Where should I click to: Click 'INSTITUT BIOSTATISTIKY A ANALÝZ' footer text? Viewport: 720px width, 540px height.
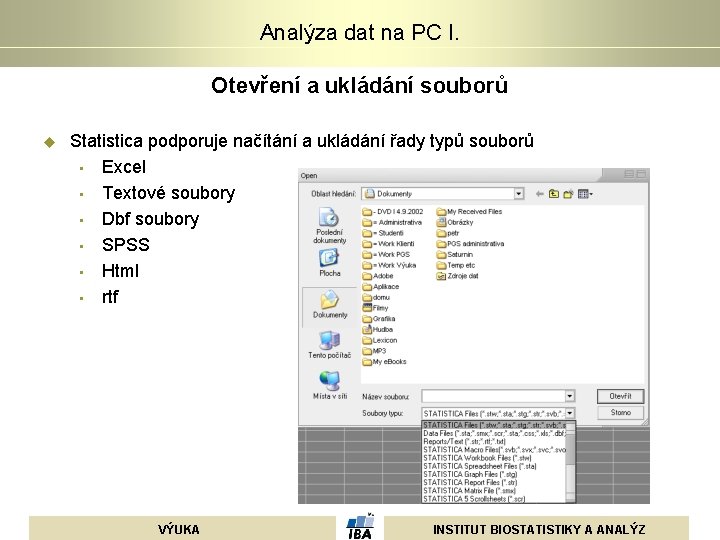539,529
